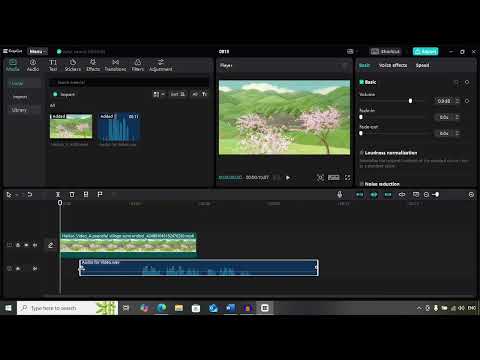Open the preview Ratio button
This screenshot has width=480, height=360.
[x=334, y=178]
